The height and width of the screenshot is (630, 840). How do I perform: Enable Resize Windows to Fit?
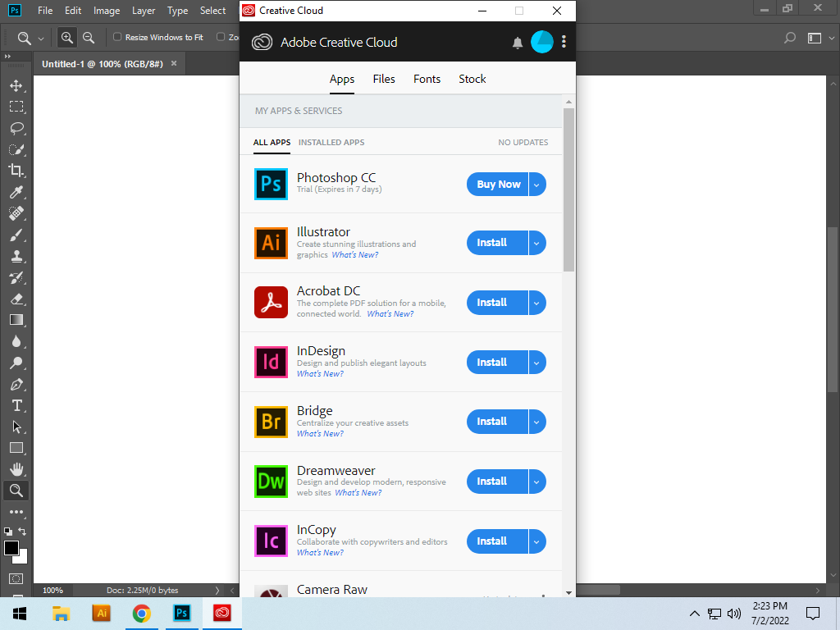[118, 37]
